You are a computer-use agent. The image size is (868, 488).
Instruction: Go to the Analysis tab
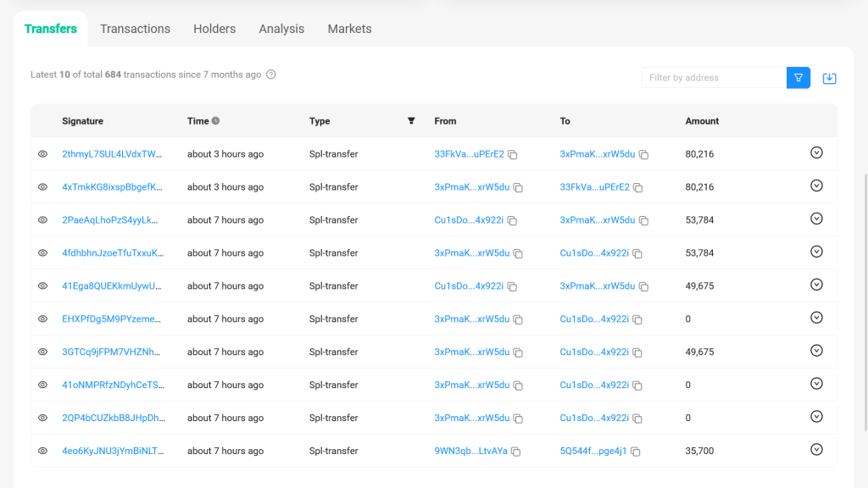pos(281,29)
